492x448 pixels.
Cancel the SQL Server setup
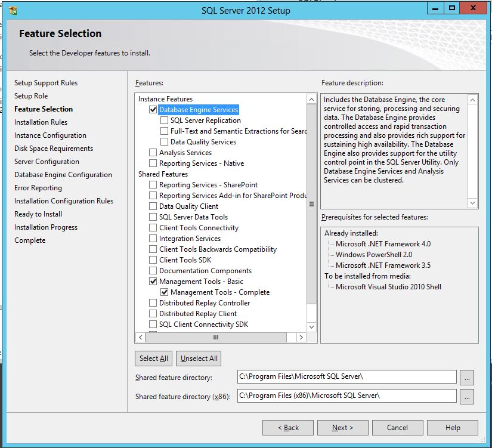pyautogui.click(x=398, y=428)
